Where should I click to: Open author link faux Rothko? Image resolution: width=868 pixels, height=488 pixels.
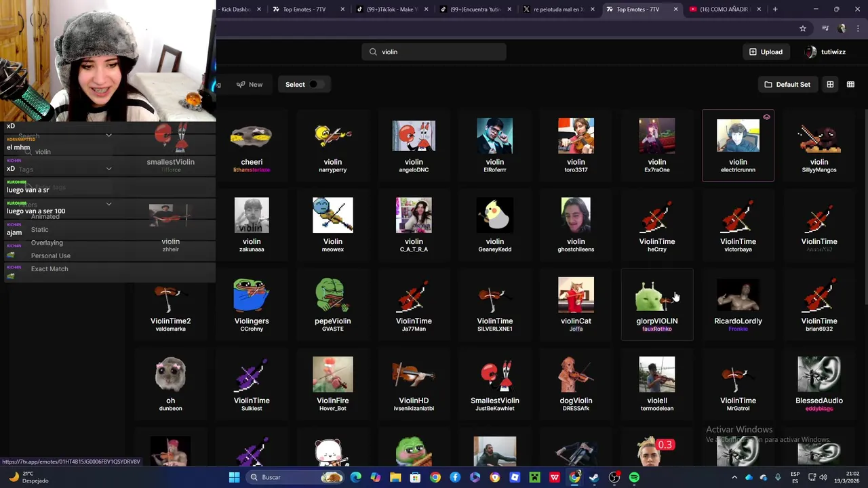click(656, 329)
